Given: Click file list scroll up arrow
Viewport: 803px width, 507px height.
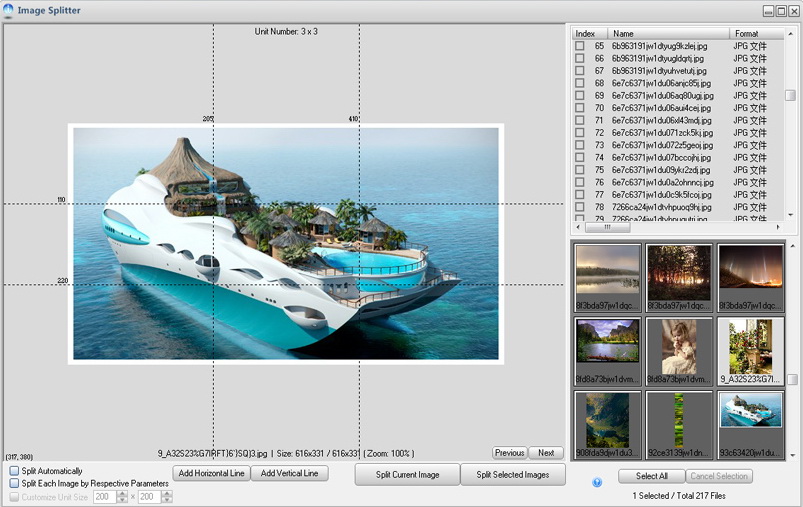Looking at the screenshot, I should click(x=790, y=33).
